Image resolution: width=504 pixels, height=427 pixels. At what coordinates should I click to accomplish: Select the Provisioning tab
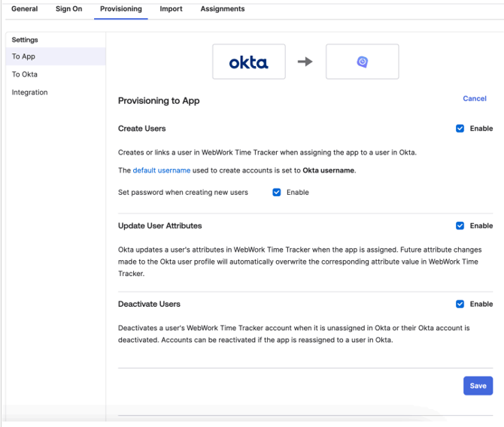click(x=121, y=9)
